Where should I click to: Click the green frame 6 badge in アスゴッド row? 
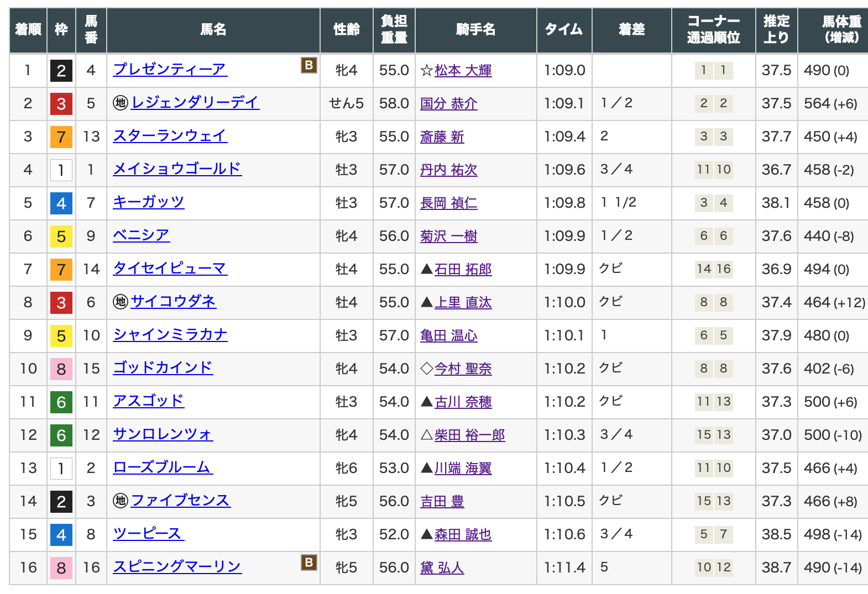click(61, 402)
